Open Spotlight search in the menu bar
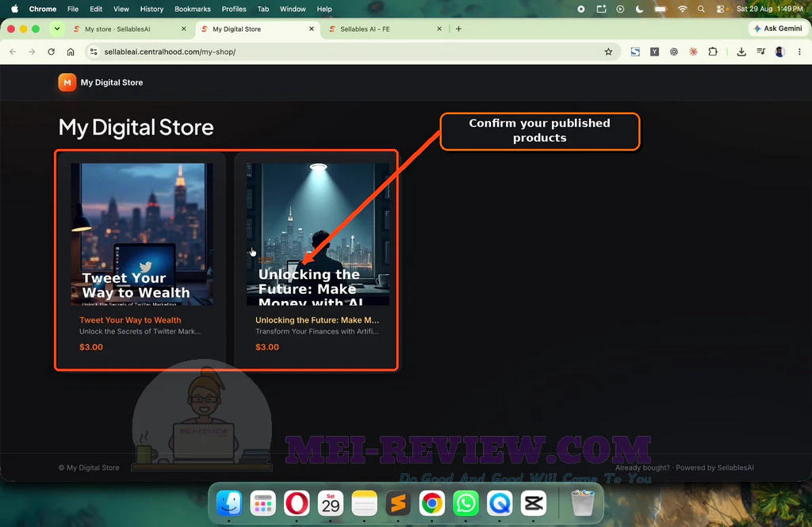Viewport: 812px width, 527px height. 701,9
